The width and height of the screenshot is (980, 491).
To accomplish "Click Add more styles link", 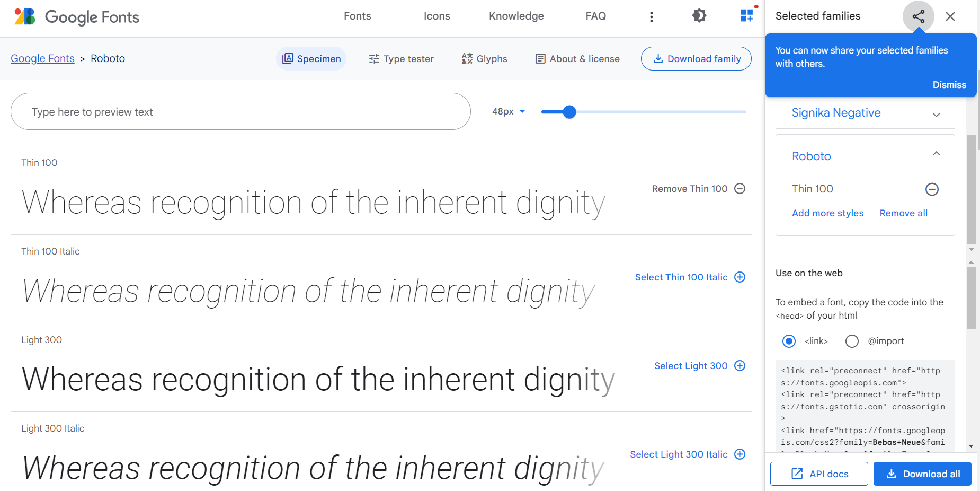I will (x=827, y=213).
